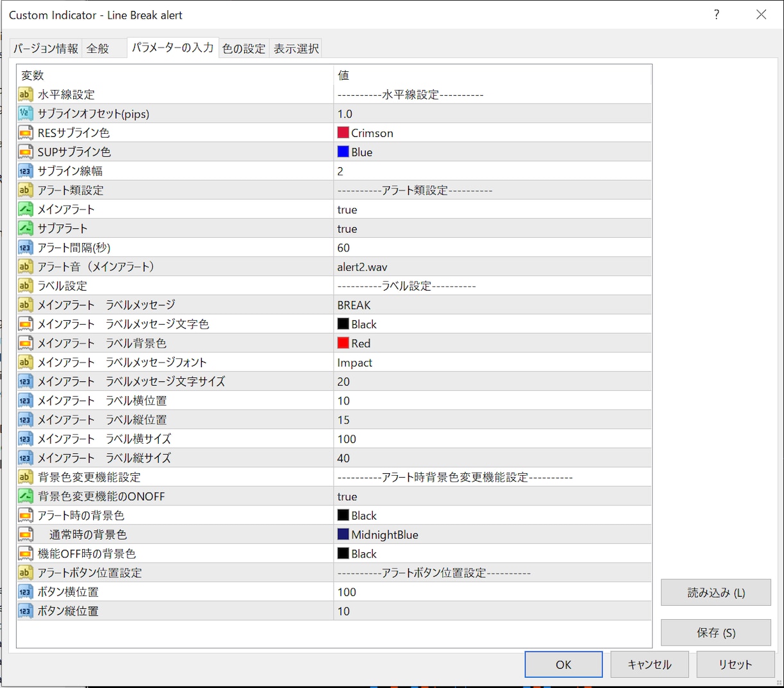The height and width of the screenshot is (688, 784).
Task: Click the string icon beside ラベル設定
Action: click(25, 286)
